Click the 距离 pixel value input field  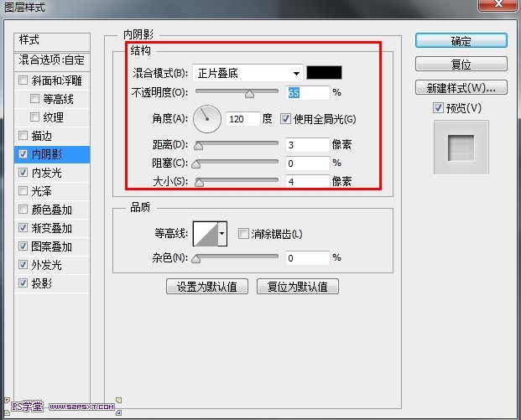pyautogui.click(x=306, y=144)
